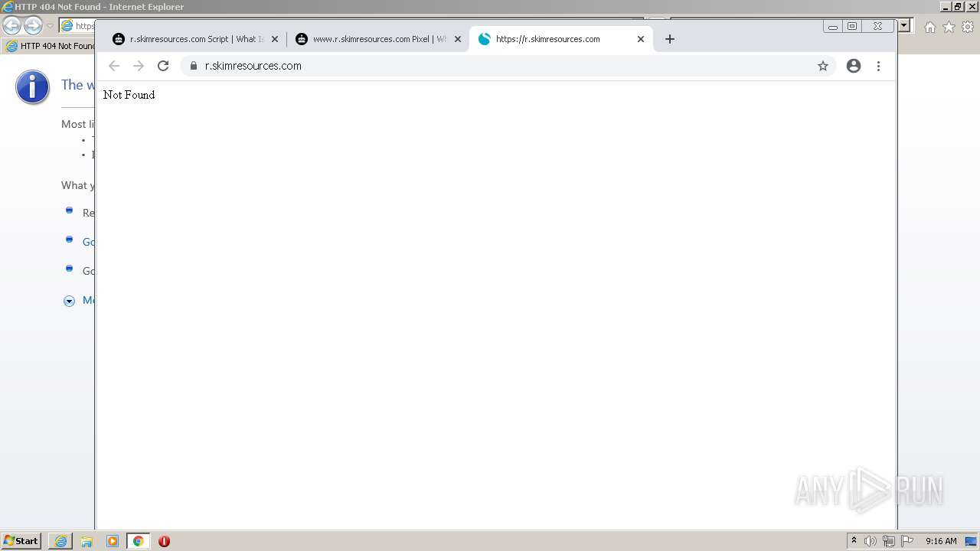Image resolution: width=980 pixels, height=551 pixels.
Task: Minimize the Chrome window
Action: coord(832,26)
